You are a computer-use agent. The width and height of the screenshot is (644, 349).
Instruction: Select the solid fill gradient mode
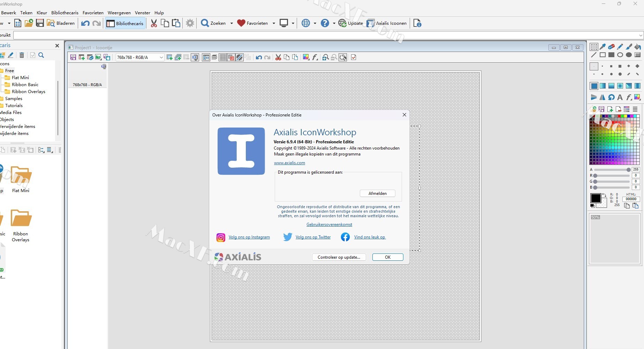click(594, 86)
